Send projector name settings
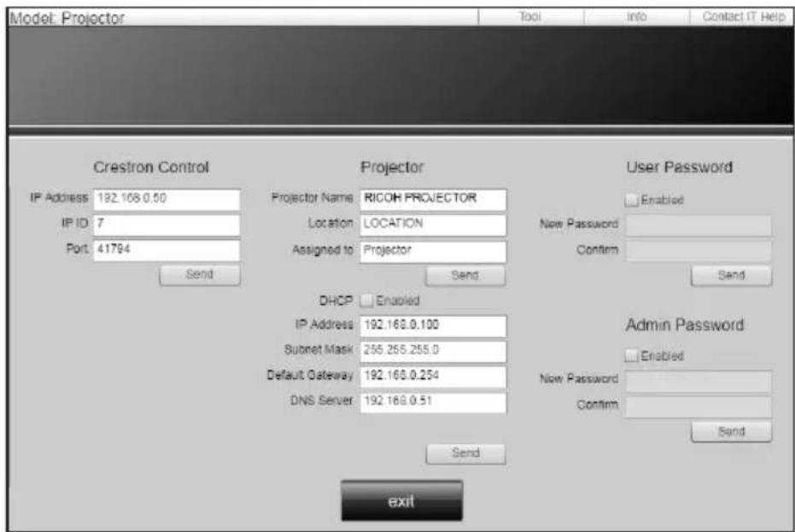 point(465,275)
